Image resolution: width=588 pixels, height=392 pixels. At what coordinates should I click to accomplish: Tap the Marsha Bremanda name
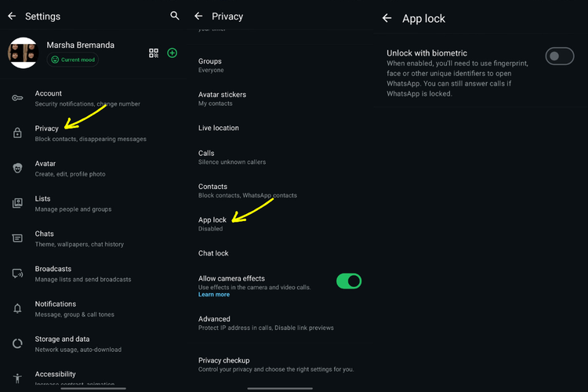pyautogui.click(x=80, y=45)
